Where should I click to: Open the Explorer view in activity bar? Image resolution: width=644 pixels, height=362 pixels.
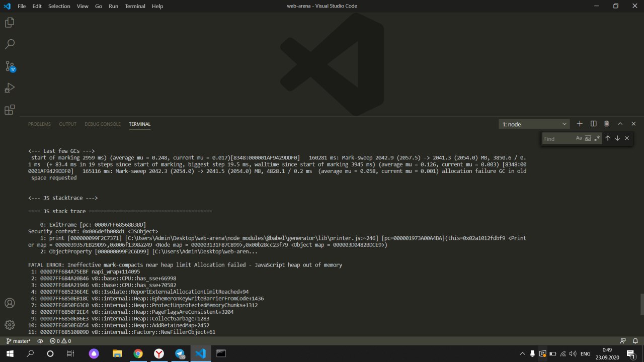(10, 23)
